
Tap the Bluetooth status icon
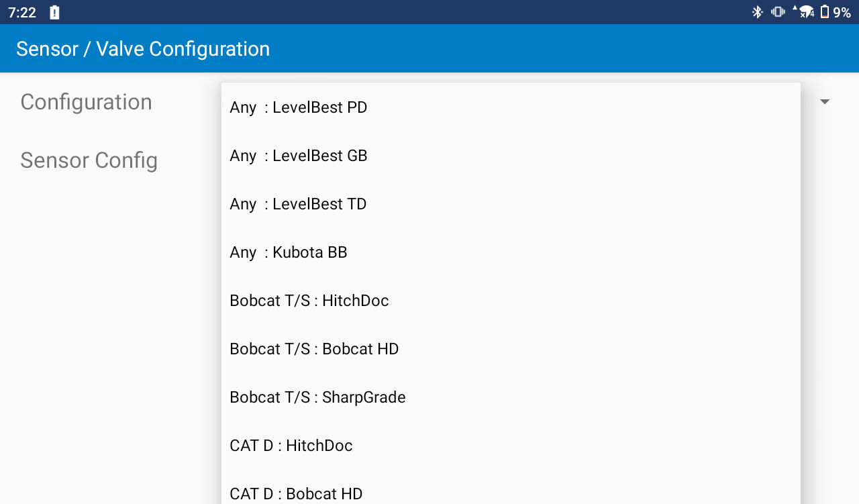[x=758, y=12]
